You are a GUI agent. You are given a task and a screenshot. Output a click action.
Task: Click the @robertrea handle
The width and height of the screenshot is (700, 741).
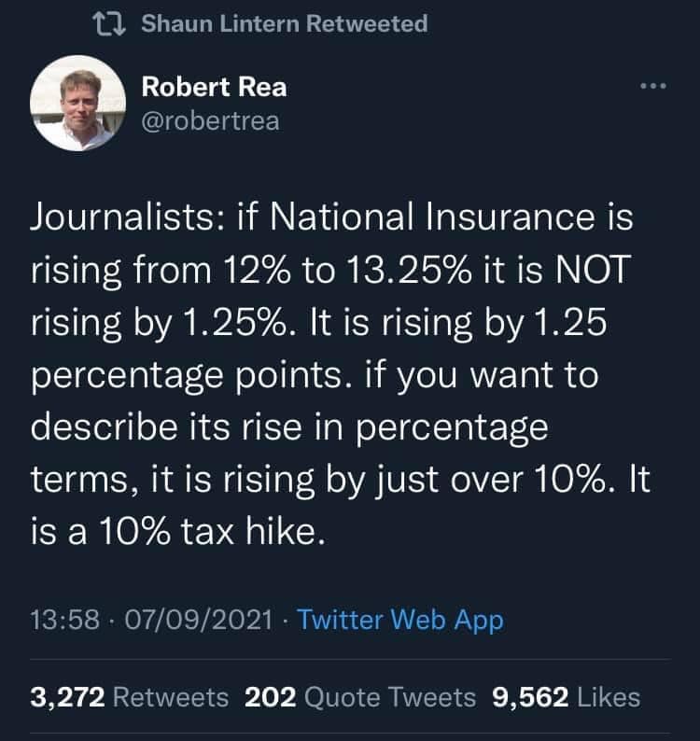(x=210, y=120)
